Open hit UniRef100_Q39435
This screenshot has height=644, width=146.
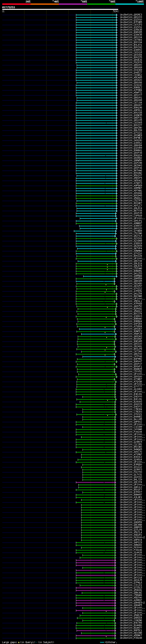(x=131, y=35)
